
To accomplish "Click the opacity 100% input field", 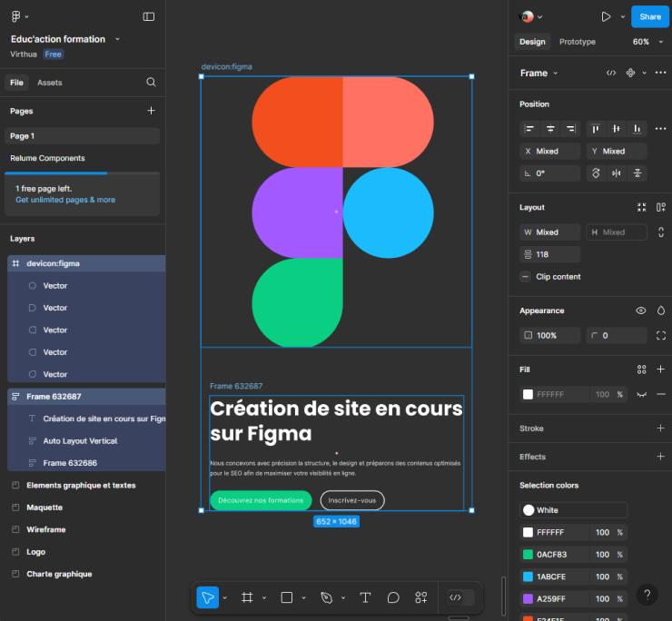I will pyautogui.click(x=549, y=336).
